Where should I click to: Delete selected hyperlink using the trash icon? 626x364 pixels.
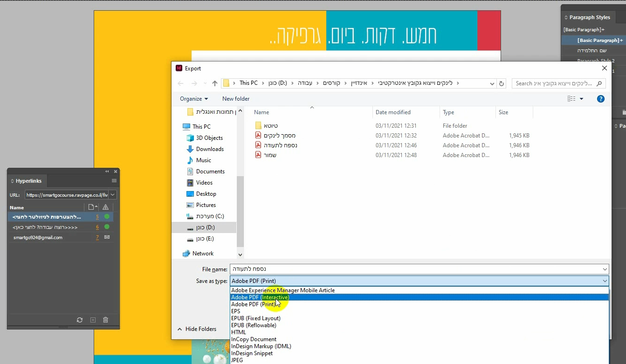[105, 320]
